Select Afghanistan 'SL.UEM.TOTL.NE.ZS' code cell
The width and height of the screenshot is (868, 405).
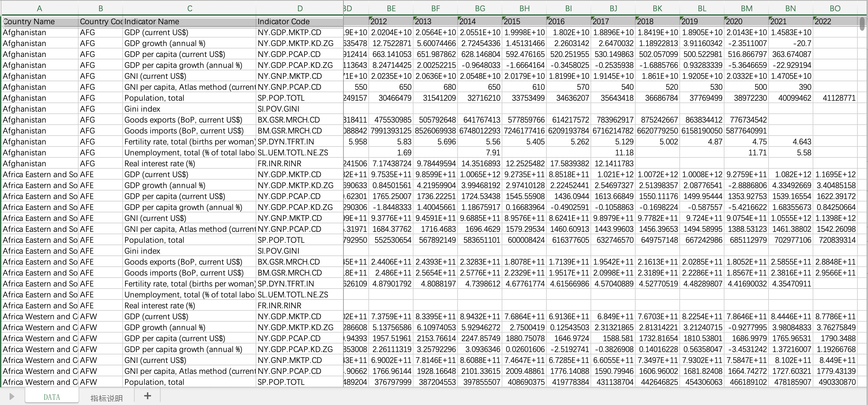pos(300,153)
